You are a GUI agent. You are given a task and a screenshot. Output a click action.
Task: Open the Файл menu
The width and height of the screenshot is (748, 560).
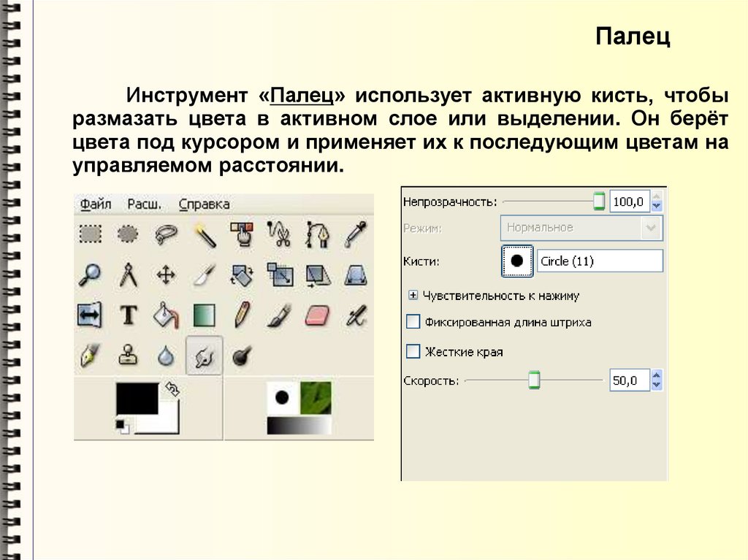click(x=96, y=204)
